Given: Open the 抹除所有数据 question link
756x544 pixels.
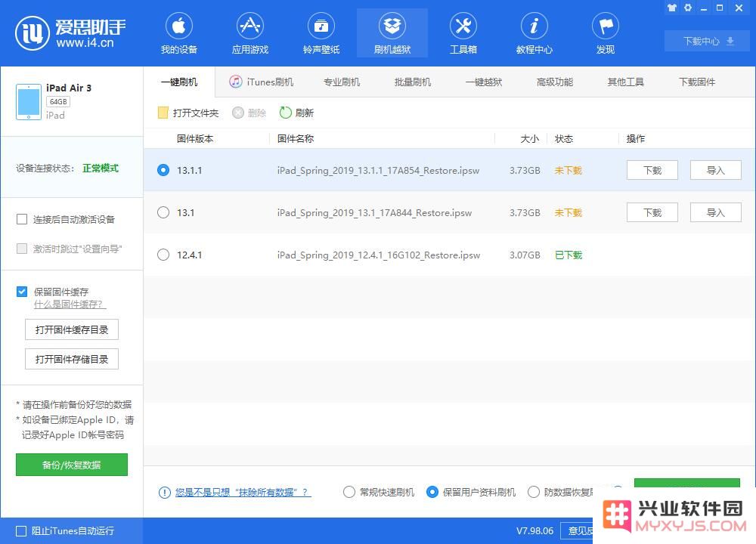Looking at the screenshot, I should click(243, 493).
